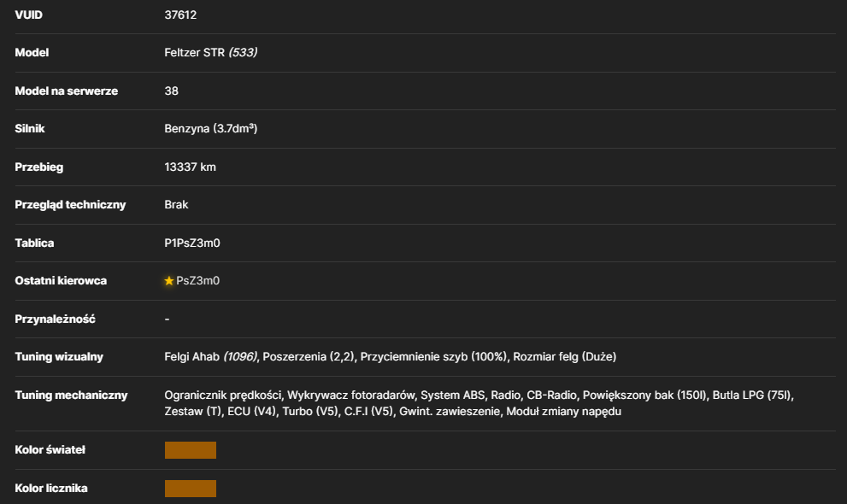The width and height of the screenshot is (847, 504).
Task: Click the Przyciemnienie szyb (100%) entry
Action: (x=434, y=357)
